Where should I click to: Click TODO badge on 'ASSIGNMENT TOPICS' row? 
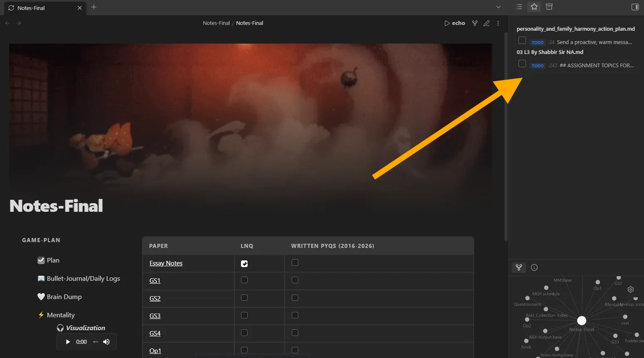[538, 66]
